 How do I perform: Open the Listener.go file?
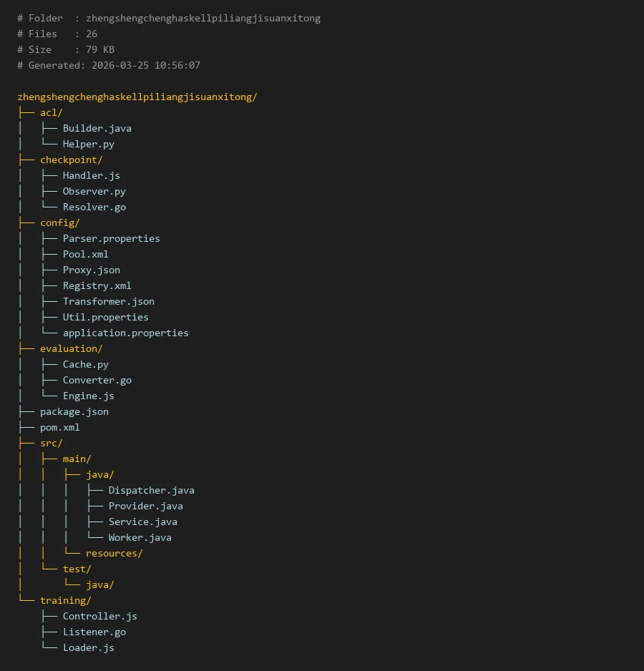[x=94, y=632]
